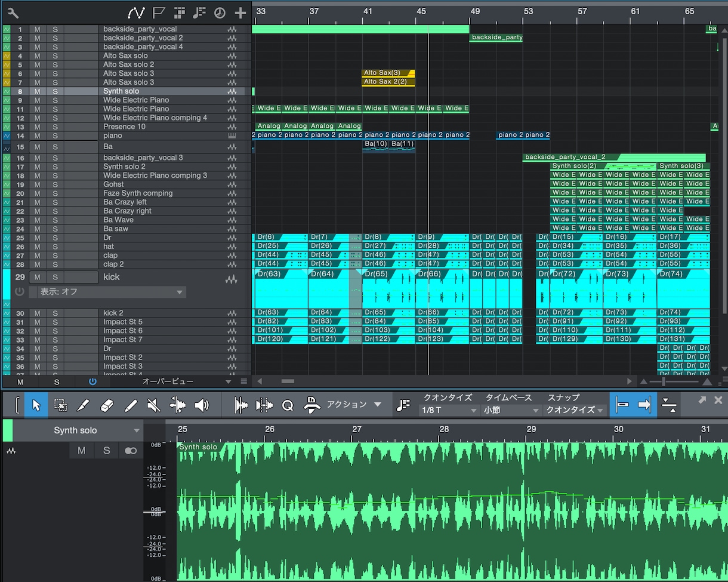Click waveform icon on Synth solo track
The height and width of the screenshot is (582, 728).
[232, 91]
